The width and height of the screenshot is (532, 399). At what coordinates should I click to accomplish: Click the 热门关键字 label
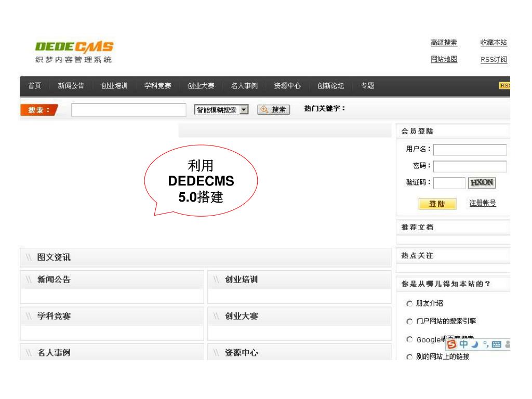click(324, 109)
